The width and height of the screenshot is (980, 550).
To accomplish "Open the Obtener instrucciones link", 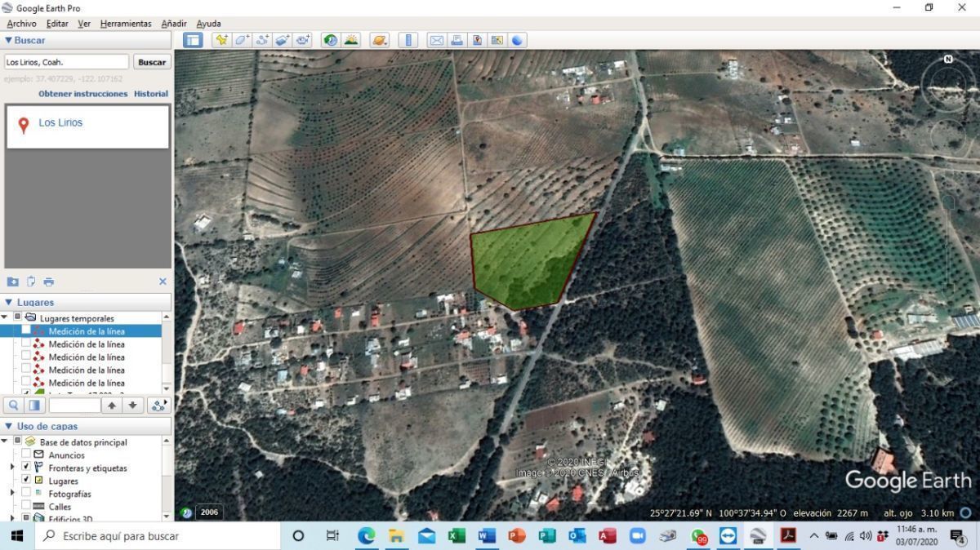I will 83,94.
